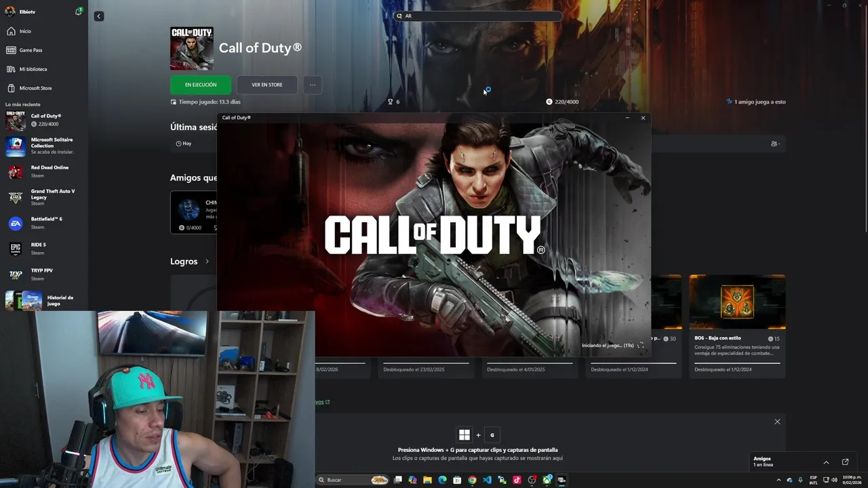The width and height of the screenshot is (868, 488).
Task: Open the friend card avatar under Amigos
Action: pyautogui.click(x=188, y=208)
